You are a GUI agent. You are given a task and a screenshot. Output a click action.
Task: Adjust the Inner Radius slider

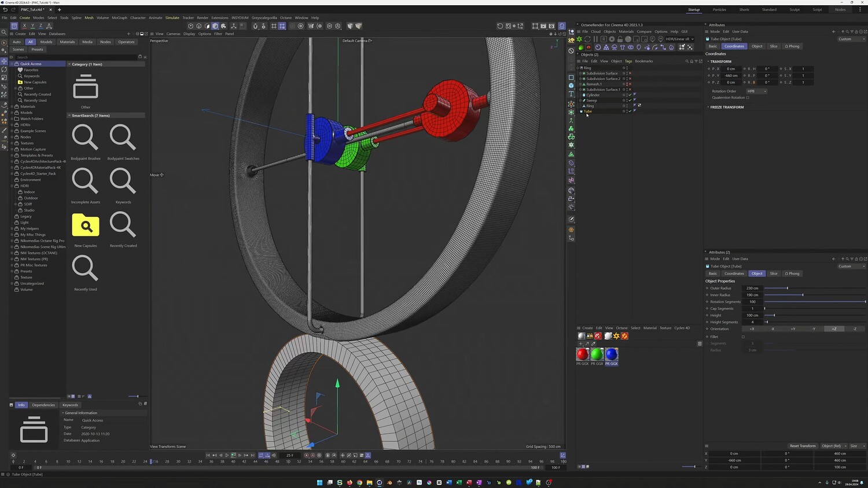(x=814, y=295)
